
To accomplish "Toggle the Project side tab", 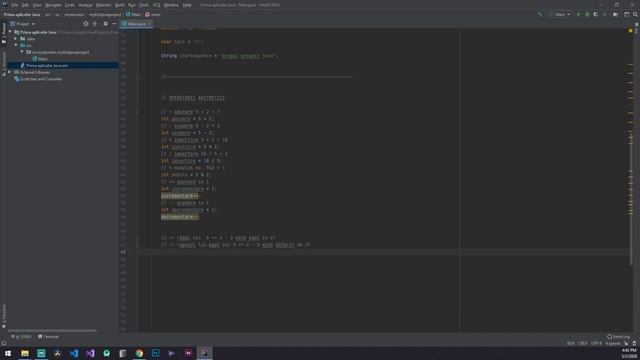I will [x=4, y=33].
